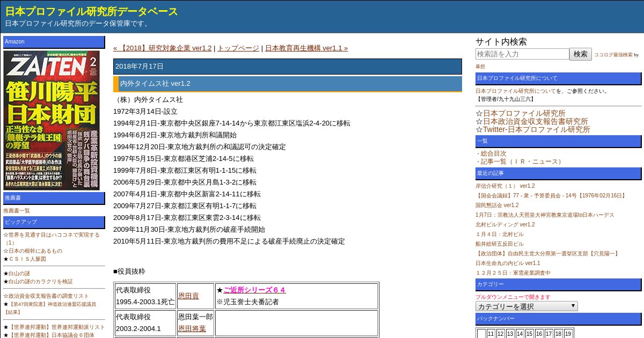The width and height of the screenshot is (644, 338).
Task: Open recent article １月４日：北村ビル
Action: tap(500, 234)
